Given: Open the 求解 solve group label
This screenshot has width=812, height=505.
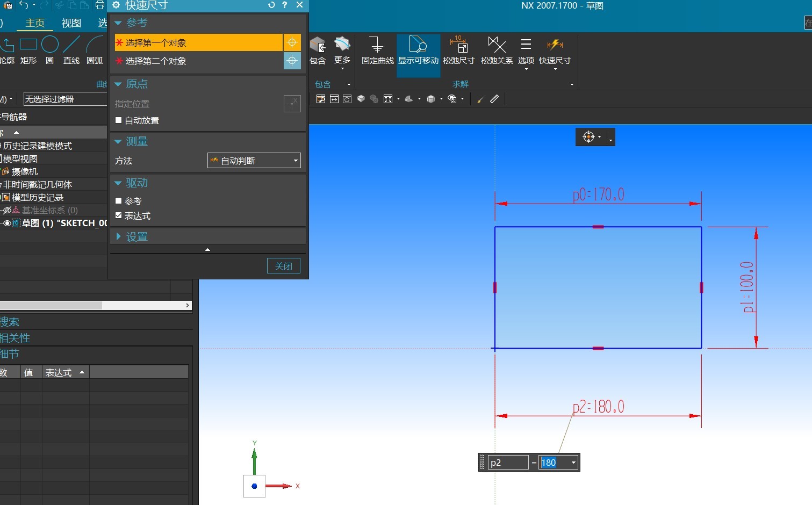Looking at the screenshot, I should tap(461, 84).
